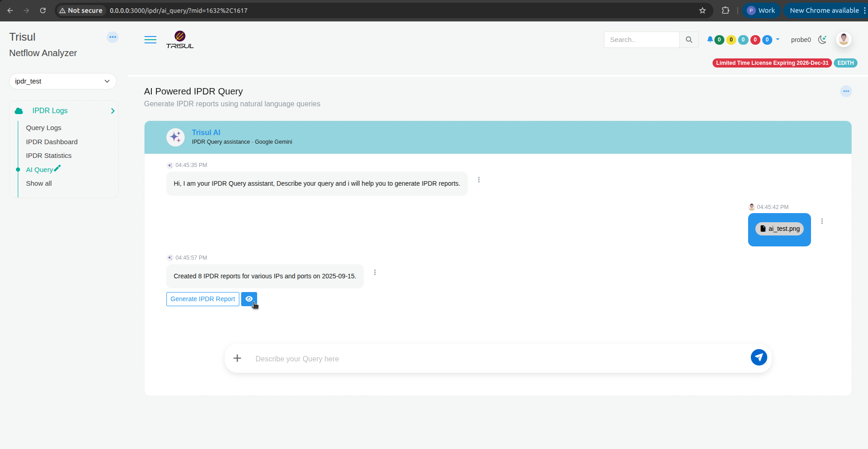The width and height of the screenshot is (868, 449).
Task: Click the 04:45:42 PM user timestamp
Action: click(x=773, y=207)
